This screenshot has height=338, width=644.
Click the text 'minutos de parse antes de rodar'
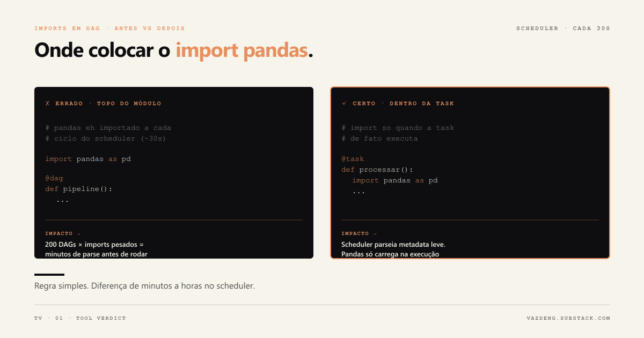click(96, 254)
